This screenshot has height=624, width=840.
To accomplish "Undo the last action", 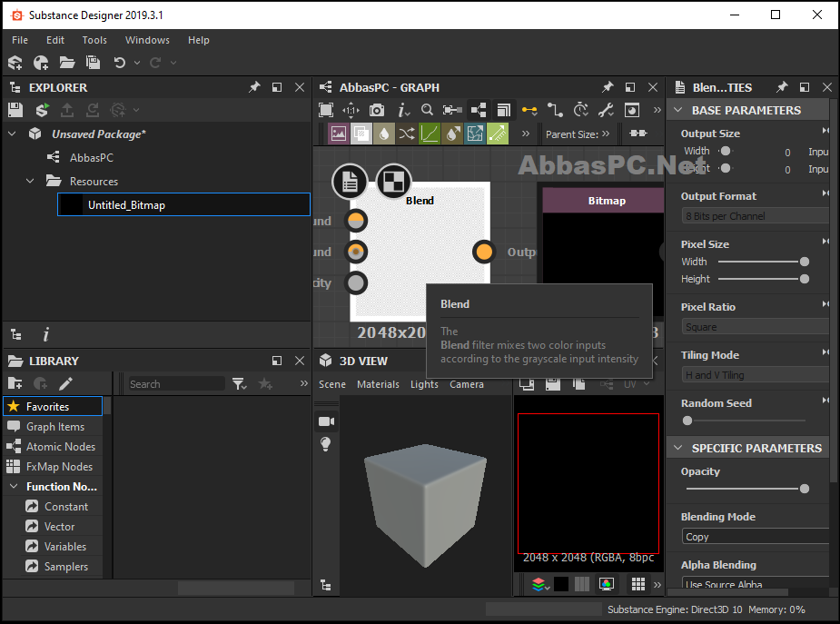I will click(120, 63).
